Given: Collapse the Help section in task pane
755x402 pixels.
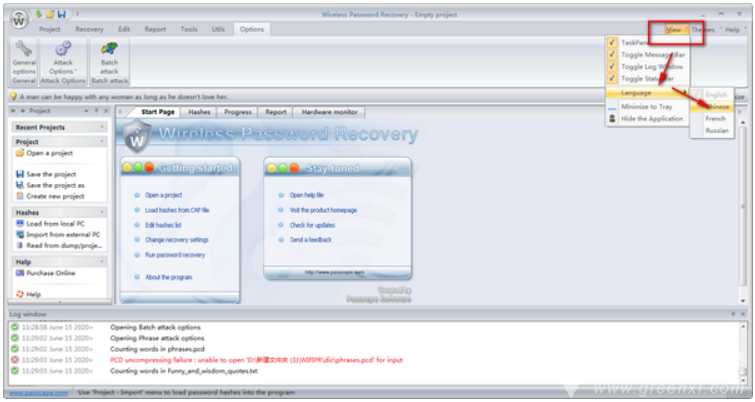Looking at the screenshot, I should pos(102,262).
